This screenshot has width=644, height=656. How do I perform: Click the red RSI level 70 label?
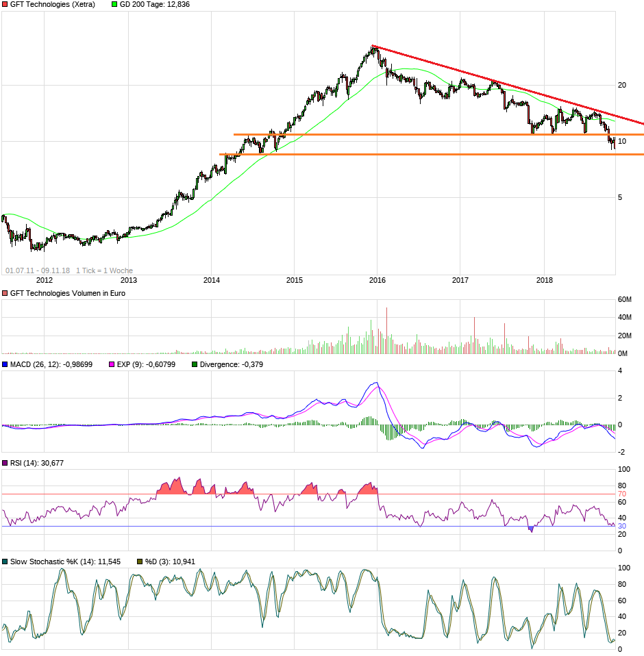[622, 494]
